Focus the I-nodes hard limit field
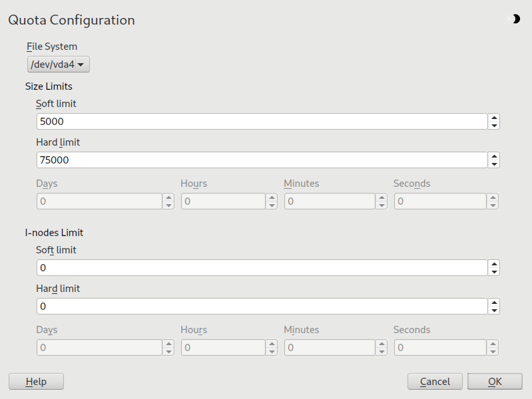This screenshot has height=399, width=532. click(263, 307)
